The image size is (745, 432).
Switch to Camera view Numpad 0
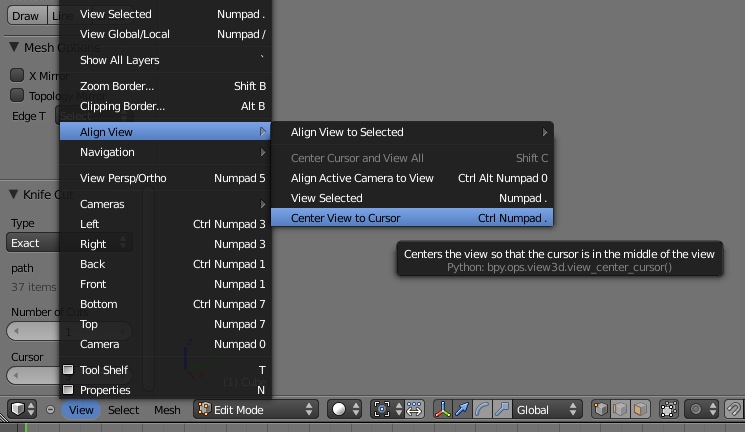click(165, 344)
